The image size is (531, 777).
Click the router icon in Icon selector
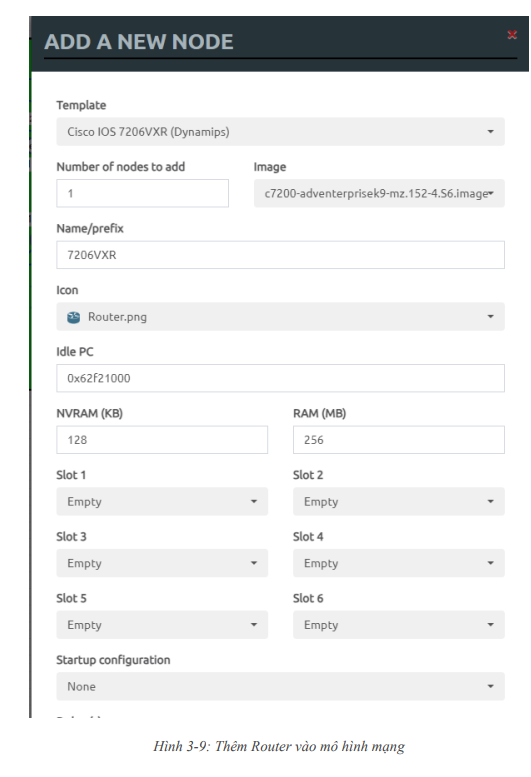click(x=73, y=317)
